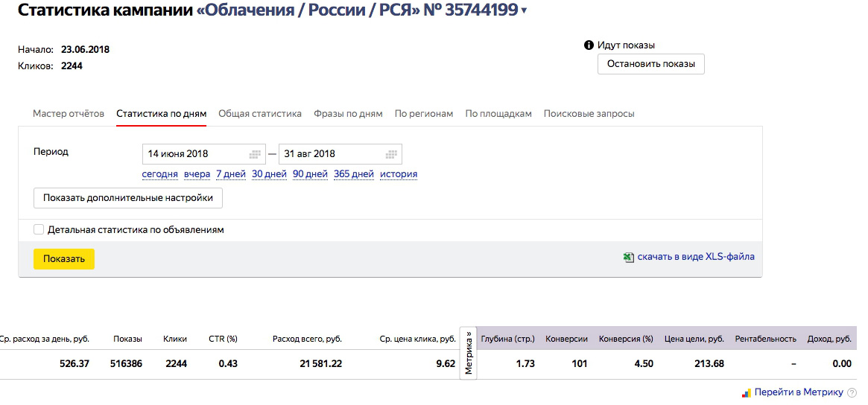Image resolution: width=868 pixels, height=405 pixels.
Task: Enable Детальная статистика по объявлениям checkbox
Action: (38, 229)
